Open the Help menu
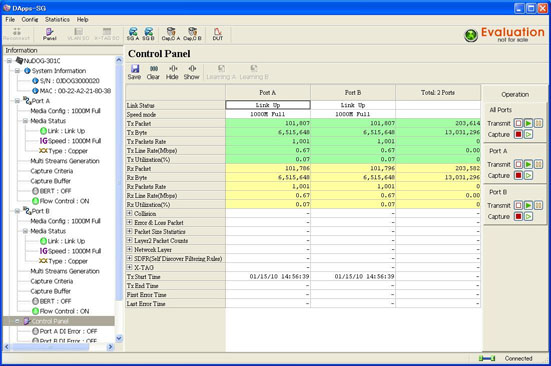This screenshot has width=551, height=366. pos(83,20)
